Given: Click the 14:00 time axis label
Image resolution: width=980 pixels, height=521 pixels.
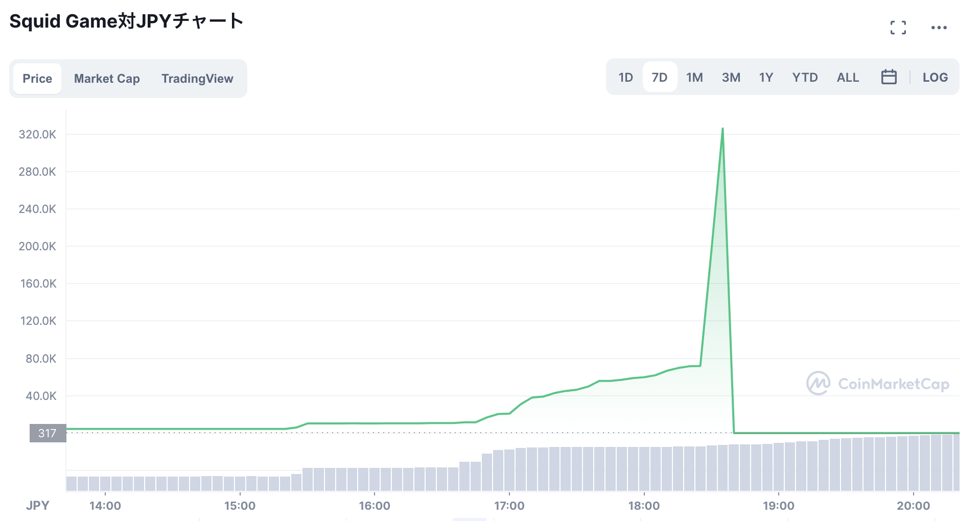Looking at the screenshot, I should point(105,506).
